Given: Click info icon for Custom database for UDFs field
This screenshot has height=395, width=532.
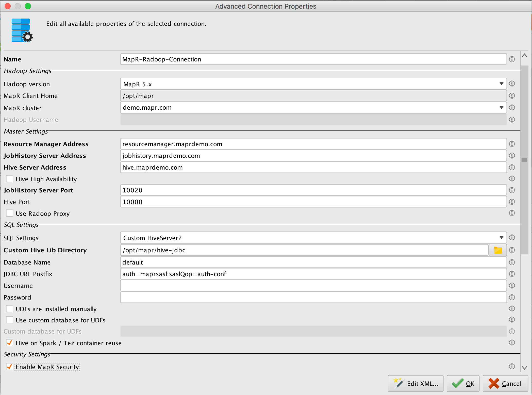Looking at the screenshot, I should (512, 331).
